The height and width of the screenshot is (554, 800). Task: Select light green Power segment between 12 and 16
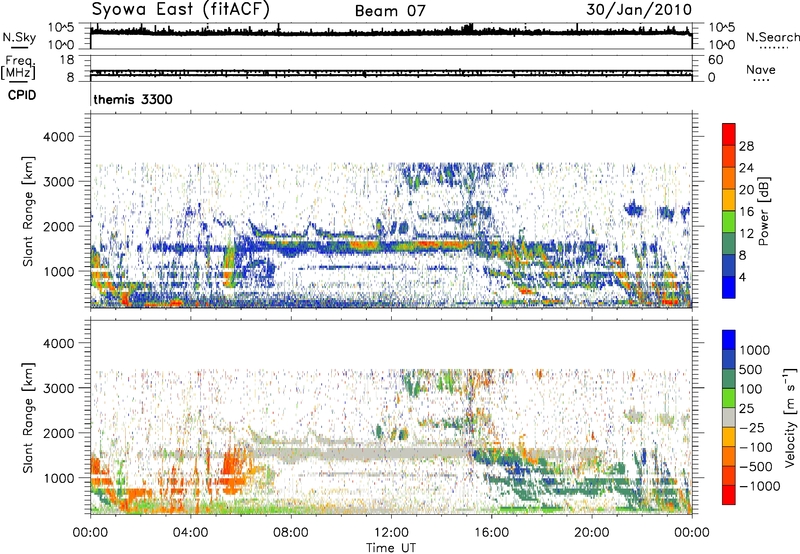(729, 221)
